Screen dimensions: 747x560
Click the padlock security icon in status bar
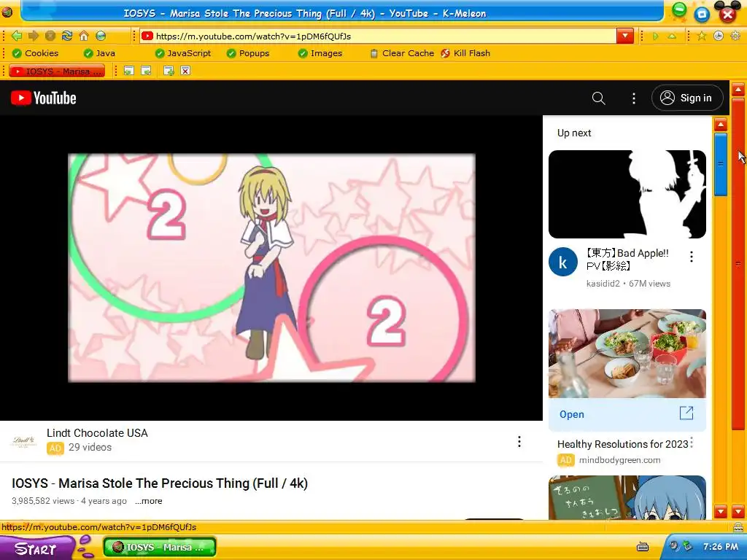[738, 527]
